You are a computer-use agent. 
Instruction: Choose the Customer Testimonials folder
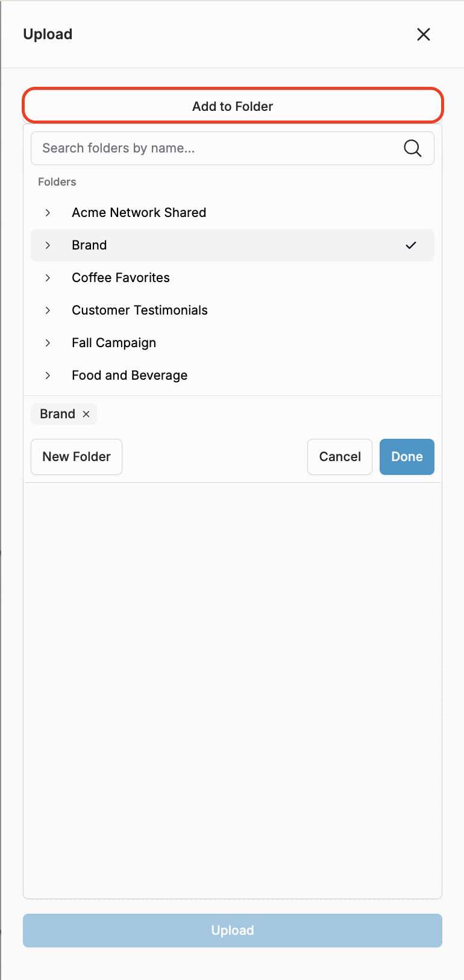coord(140,310)
